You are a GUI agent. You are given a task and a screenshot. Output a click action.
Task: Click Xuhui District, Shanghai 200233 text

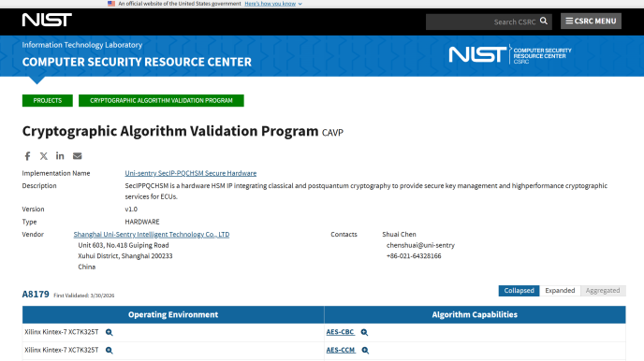[x=125, y=256]
